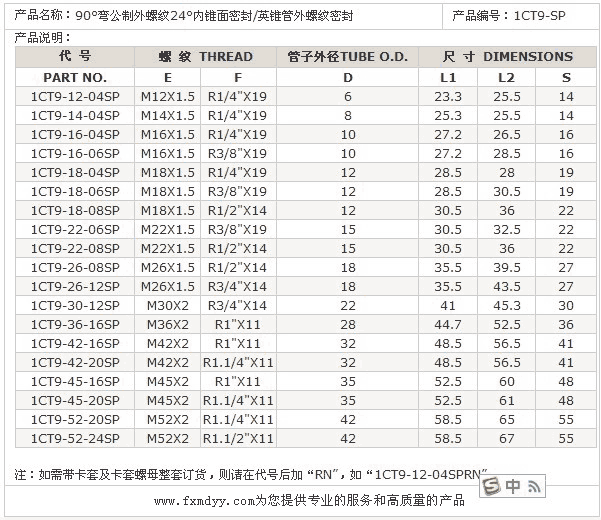Screen dimensions: 601x520
Task: Click the 尺寸 DIMENSIONS header
Action: point(508,57)
